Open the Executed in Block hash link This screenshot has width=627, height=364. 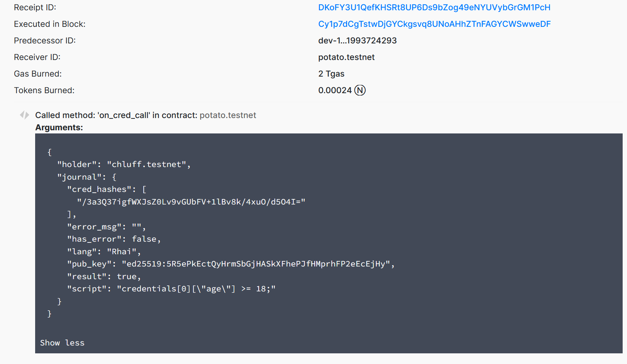[434, 24]
